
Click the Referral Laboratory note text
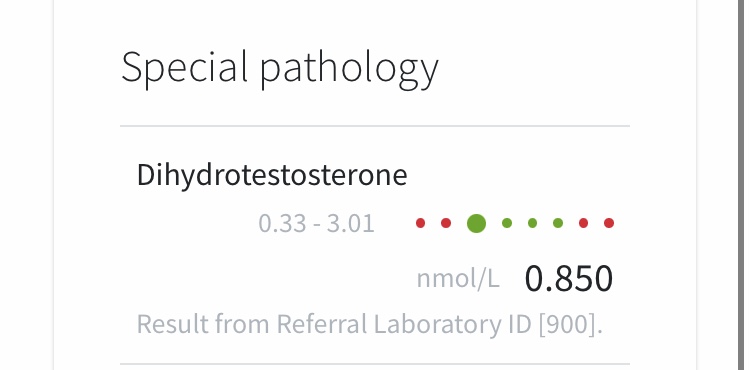(369, 324)
